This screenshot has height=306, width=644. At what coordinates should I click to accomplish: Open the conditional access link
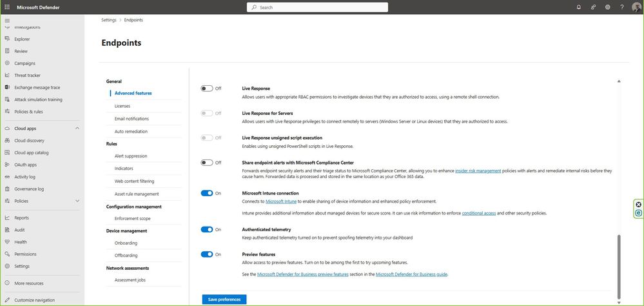[x=479, y=214]
